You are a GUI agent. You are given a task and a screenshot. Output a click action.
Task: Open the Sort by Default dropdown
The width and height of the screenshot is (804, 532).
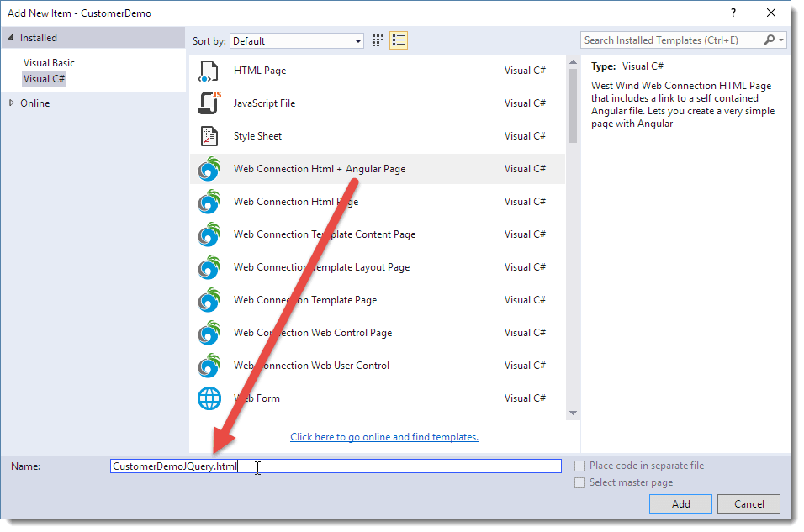click(297, 41)
